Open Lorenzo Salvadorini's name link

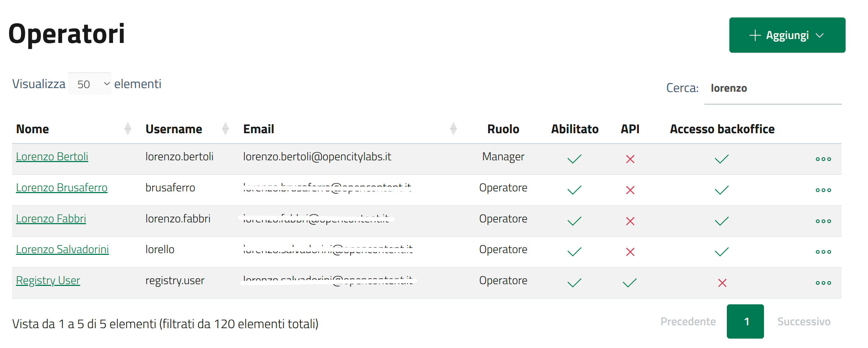click(x=62, y=249)
